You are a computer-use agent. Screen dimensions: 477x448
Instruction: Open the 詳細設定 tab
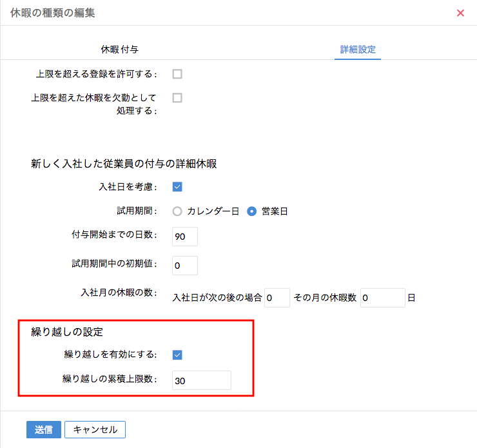coord(358,49)
